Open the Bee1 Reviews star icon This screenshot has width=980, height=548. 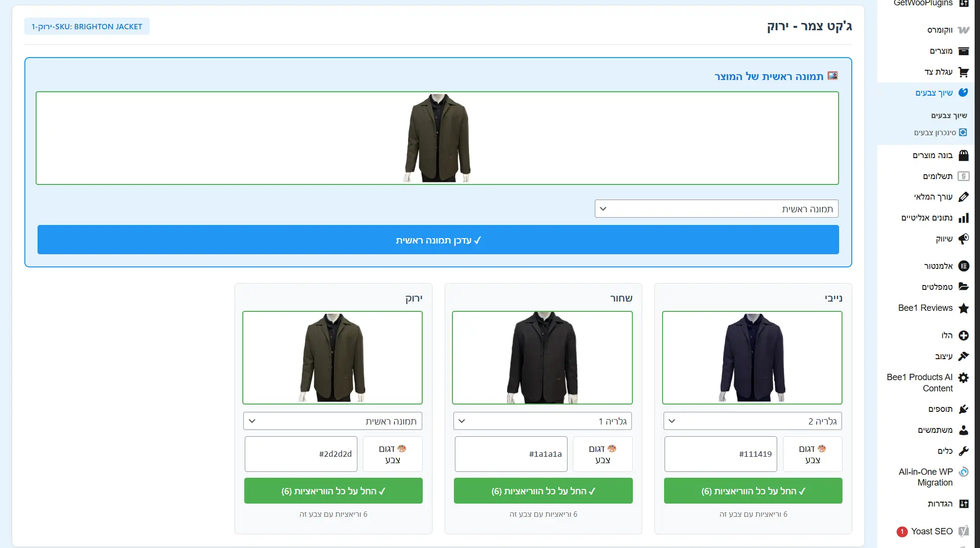(x=963, y=308)
